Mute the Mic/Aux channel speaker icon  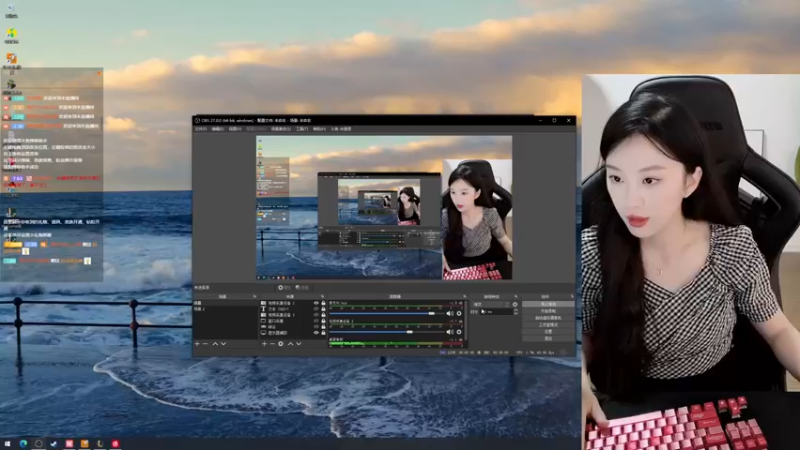point(450,313)
